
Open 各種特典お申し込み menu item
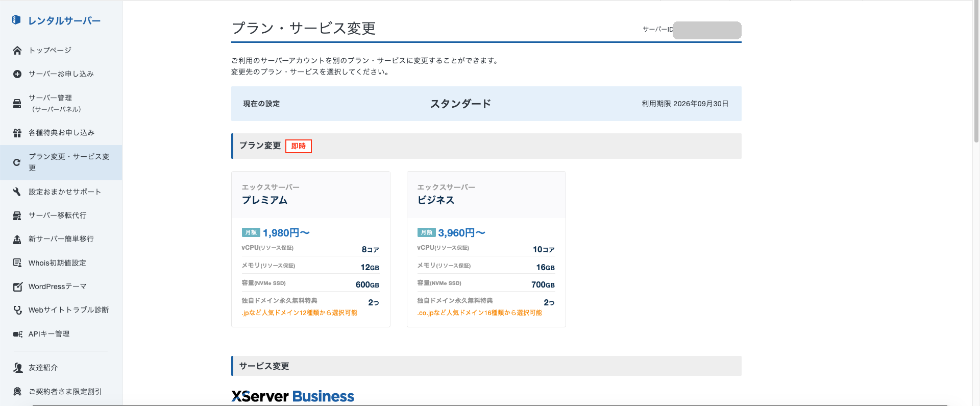[x=61, y=133]
